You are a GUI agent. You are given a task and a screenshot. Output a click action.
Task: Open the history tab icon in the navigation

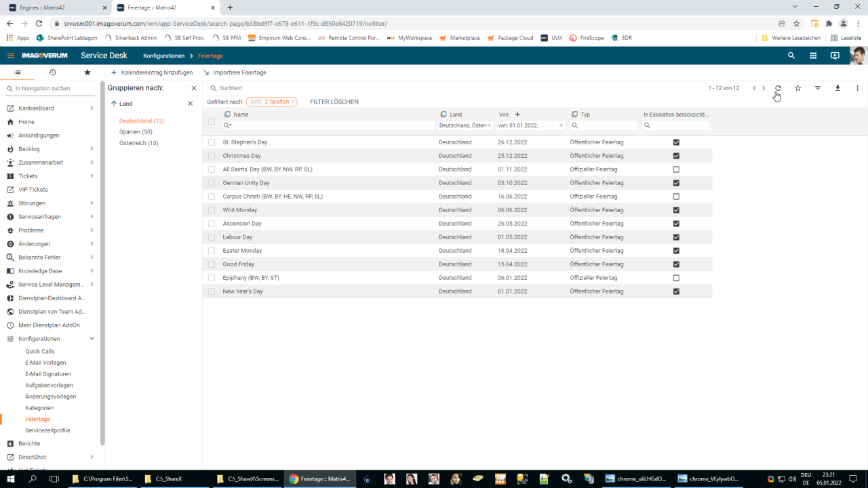52,73
